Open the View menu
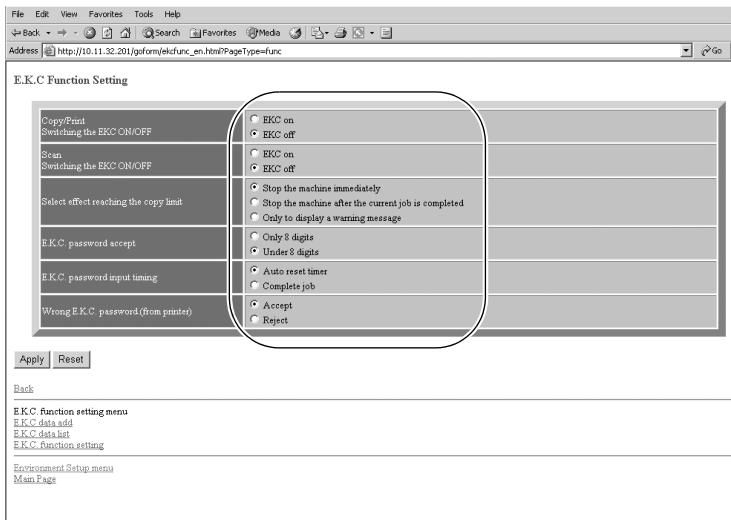The image size is (731, 520). click(x=69, y=14)
